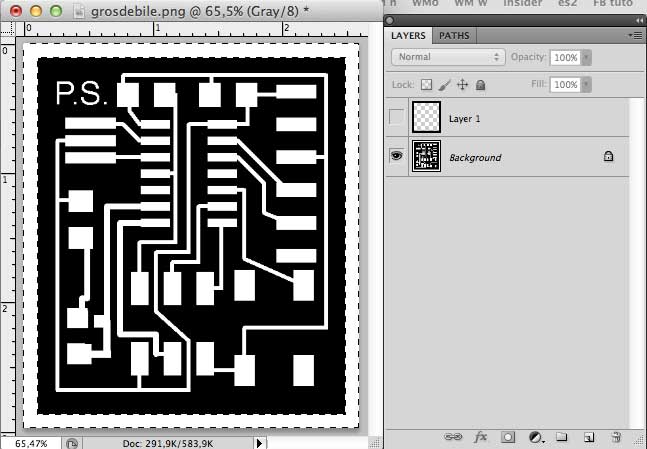
Task: Click the window resize grip
Action: coord(374,443)
